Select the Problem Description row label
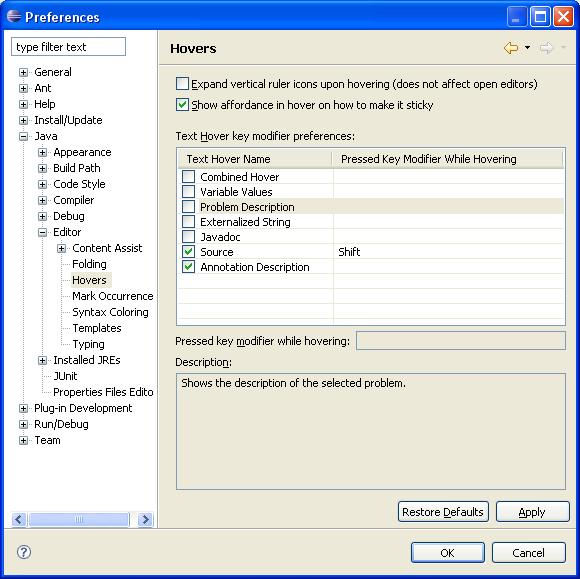580x579 pixels. (247, 207)
